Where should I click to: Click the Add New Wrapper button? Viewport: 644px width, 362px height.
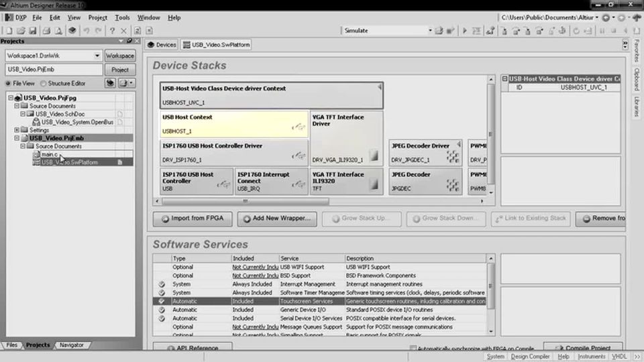pos(277,219)
